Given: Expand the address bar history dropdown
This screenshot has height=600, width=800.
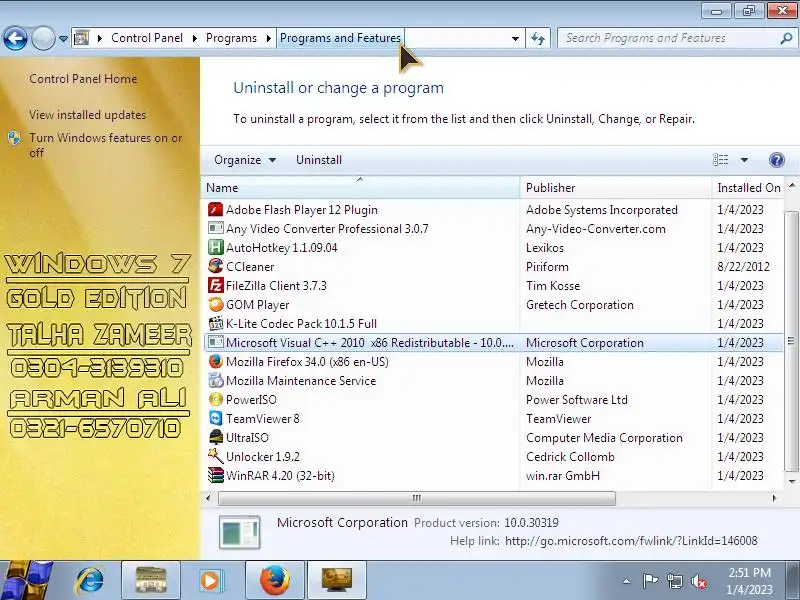Looking at the screenshot, I should tap(515, 38).
